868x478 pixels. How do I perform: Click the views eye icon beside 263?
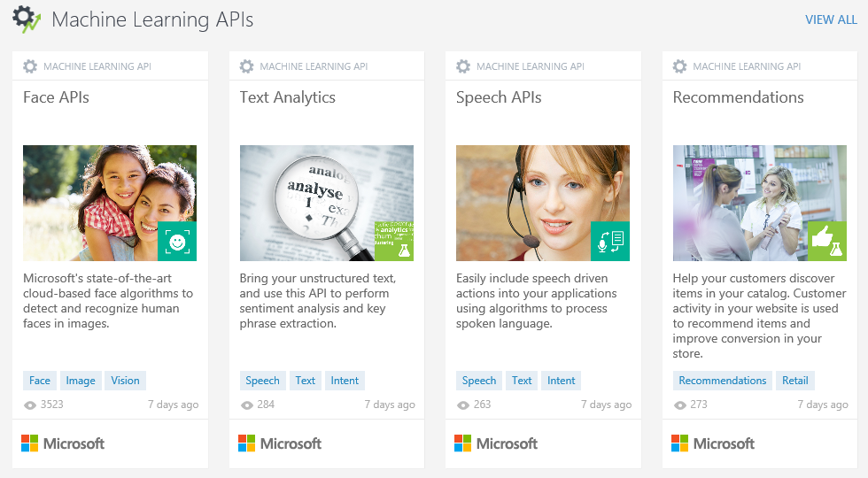[463, 405]
